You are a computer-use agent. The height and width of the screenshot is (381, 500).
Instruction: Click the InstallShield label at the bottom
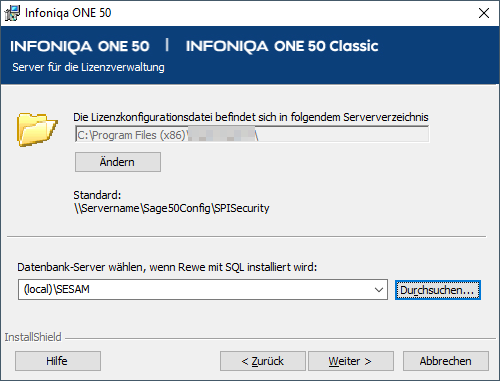point(33,337)
